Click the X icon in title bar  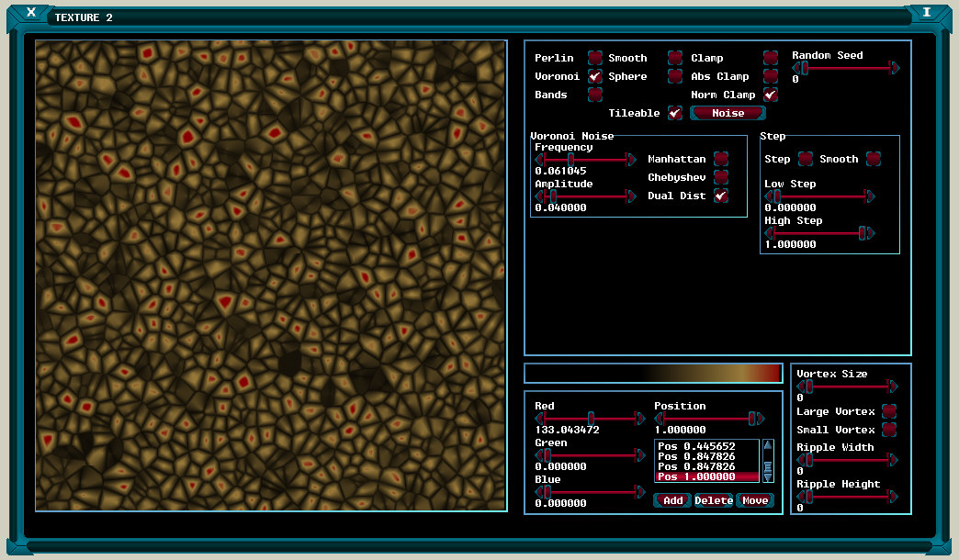[x=31, y=13]
